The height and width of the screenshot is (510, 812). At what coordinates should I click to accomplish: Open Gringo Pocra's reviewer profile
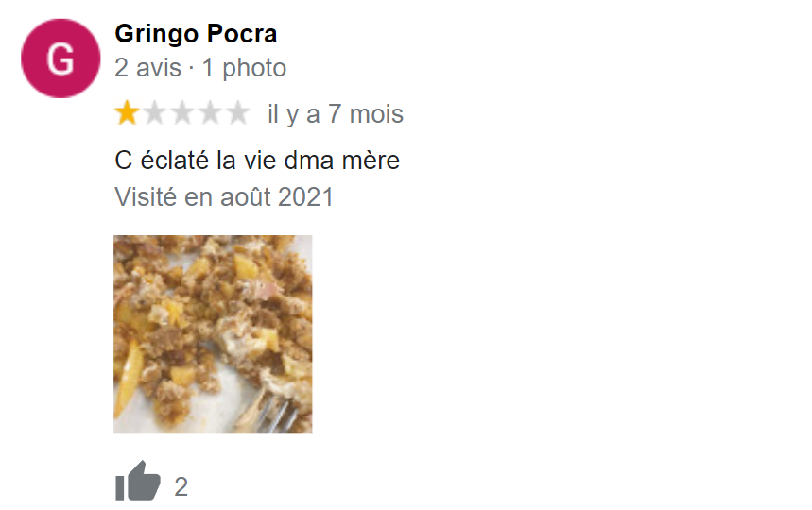[x=196, y=34]
